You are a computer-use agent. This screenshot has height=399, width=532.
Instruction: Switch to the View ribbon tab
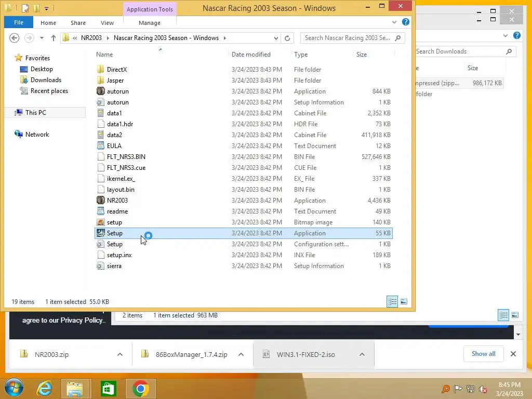107,23
